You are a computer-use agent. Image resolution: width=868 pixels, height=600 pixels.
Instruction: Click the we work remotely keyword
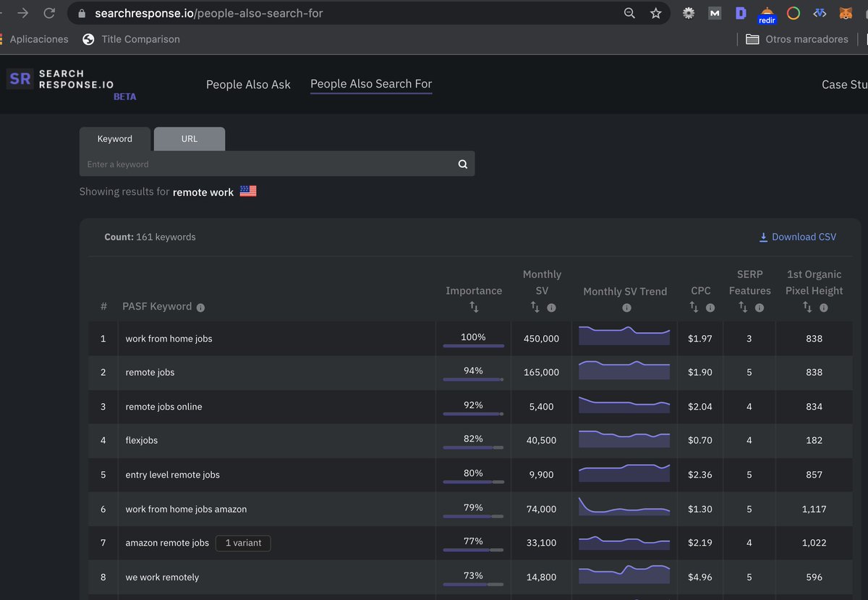click(x=162, y=578)
